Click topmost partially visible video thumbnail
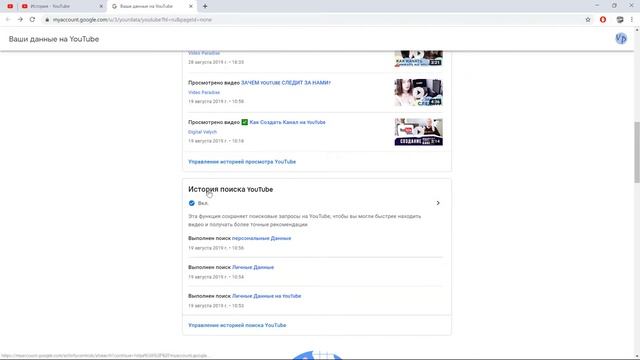 pos(418,59)
